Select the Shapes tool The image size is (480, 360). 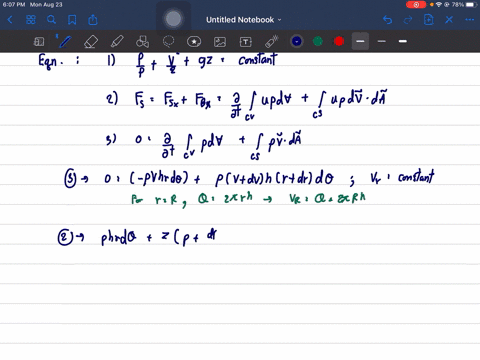(x=143, y=42)
